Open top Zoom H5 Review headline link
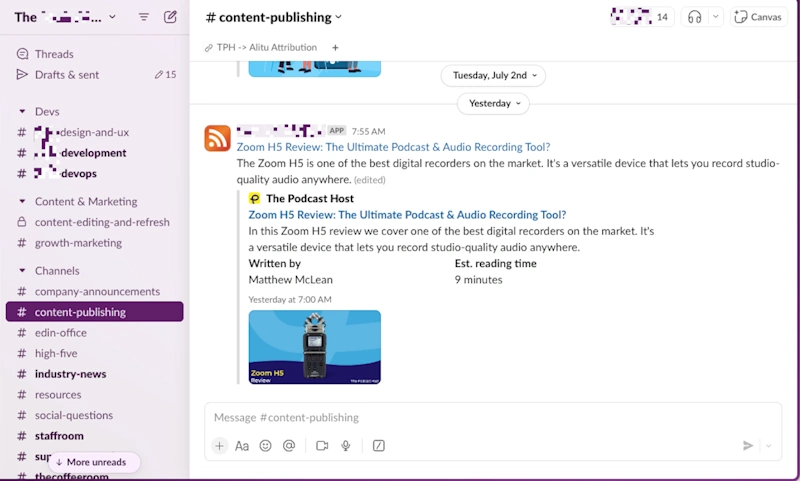This screenshot has width=800, height=481. pyautogui.click(x=393, y=147)
